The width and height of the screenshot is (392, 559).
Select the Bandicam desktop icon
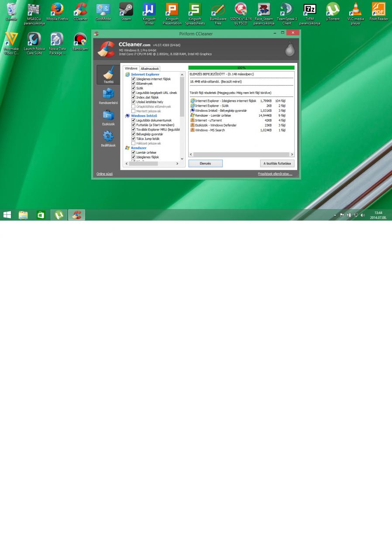tap(80, 42)
